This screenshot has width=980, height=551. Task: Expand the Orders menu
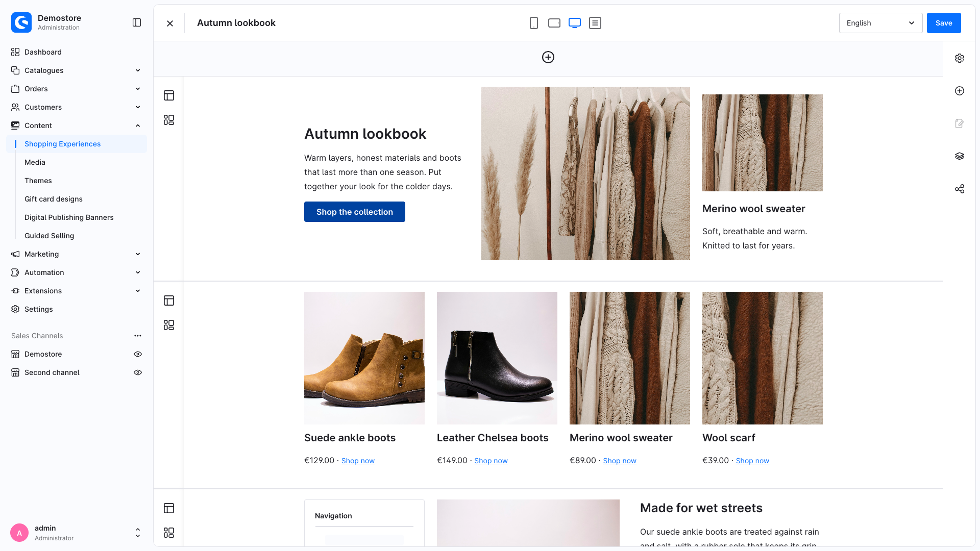(77, 89)
